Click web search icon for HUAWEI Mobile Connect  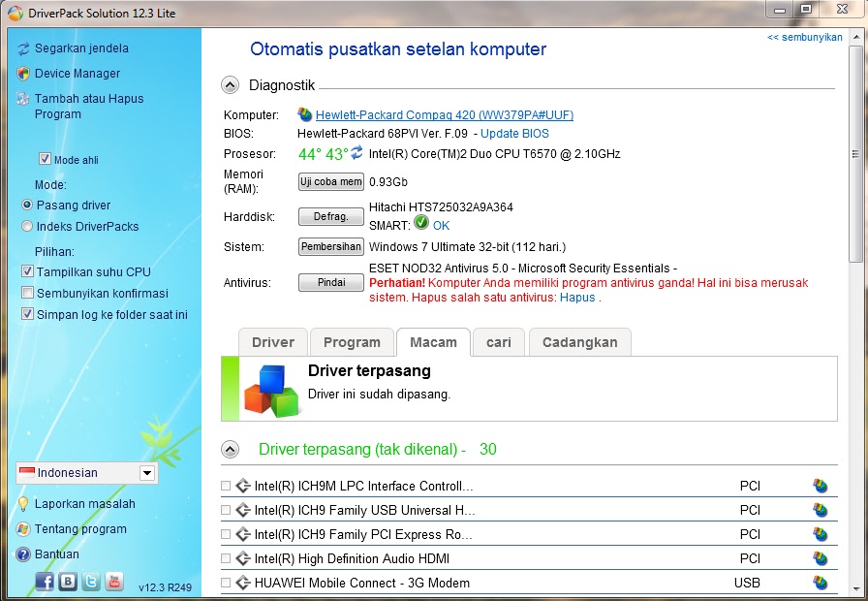coord(820,583)
